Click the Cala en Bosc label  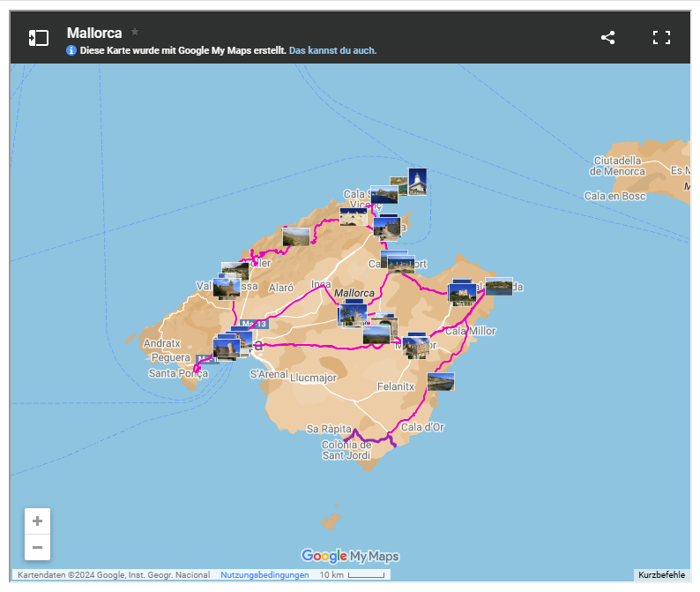pyautogui.click(x=614, y=196)
